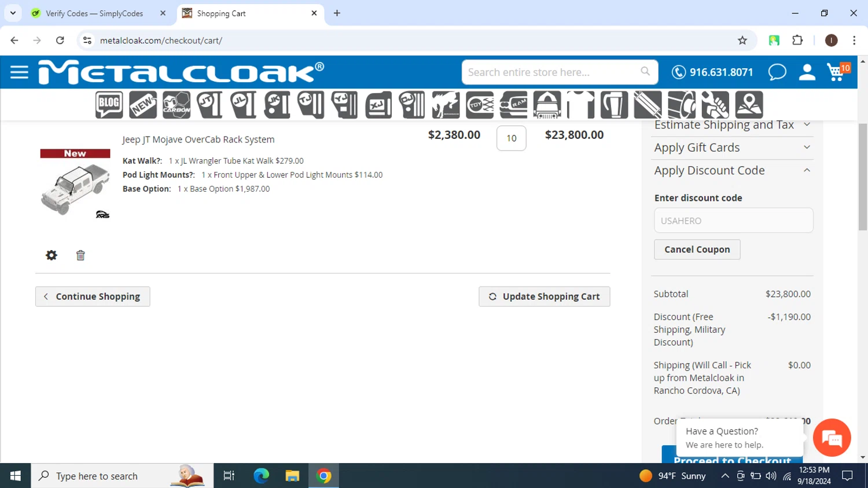Viewport: 868px width, 488px height.
Task: Close the SimplyCodes tab
Action: pos(163,13)
